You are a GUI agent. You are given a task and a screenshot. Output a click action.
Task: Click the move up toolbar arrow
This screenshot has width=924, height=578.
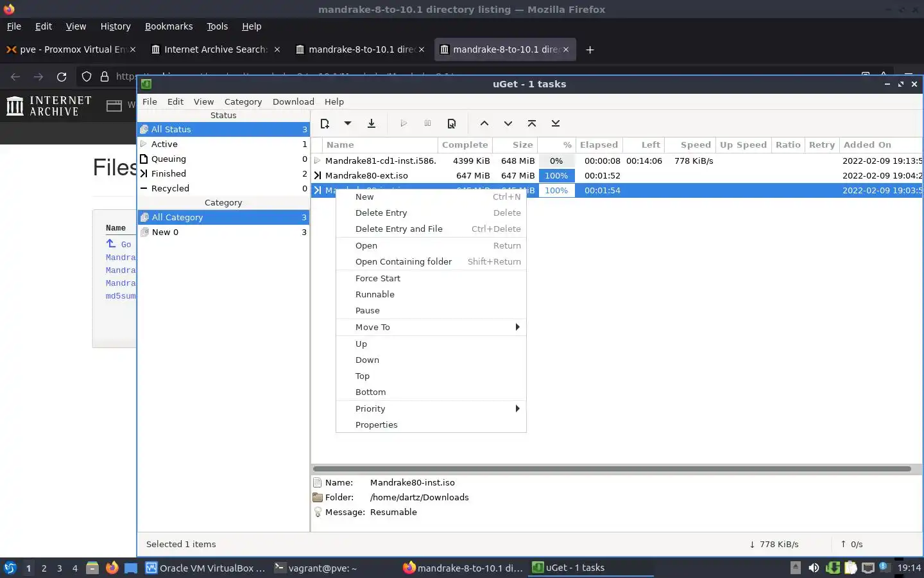pos(484,123)
